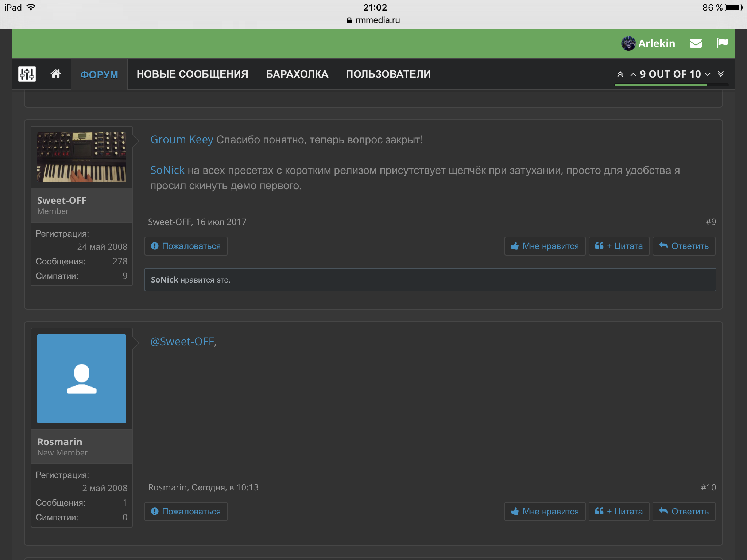
Task: Click the post navigation progress bar
Action: (671, 85)
